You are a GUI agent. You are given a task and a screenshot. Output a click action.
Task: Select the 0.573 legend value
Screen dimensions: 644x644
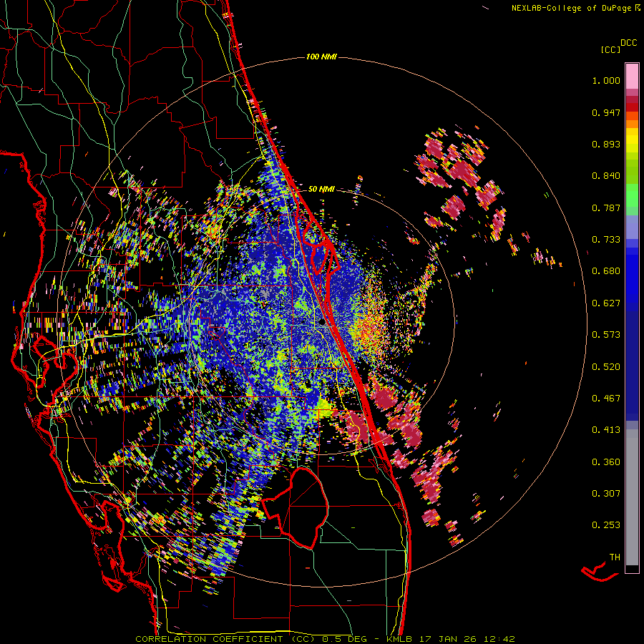click(x=606, y=335)
